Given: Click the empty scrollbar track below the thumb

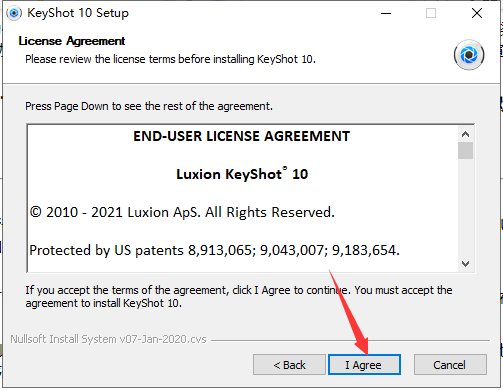Looking at the screenshot, I should point(465,208).
